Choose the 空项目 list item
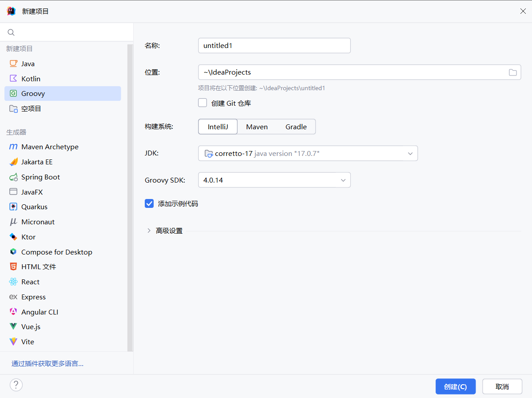This screenshot has height=398, width=532. [31, 108]
